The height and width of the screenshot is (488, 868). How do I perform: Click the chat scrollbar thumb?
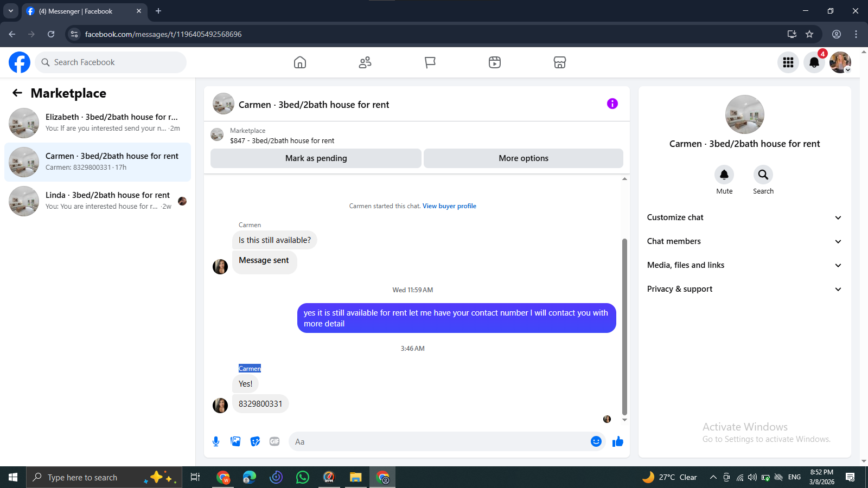(x=624, y=326)
